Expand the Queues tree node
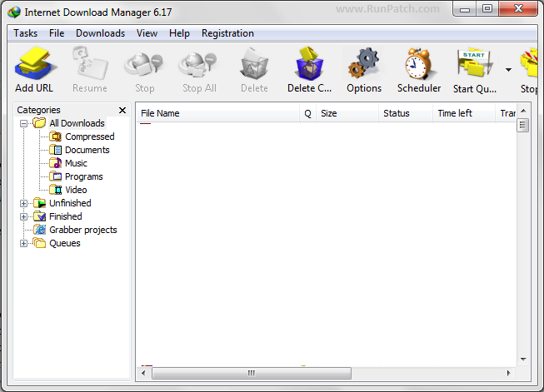Screen dimensions: 544x392 coord(23,243)
